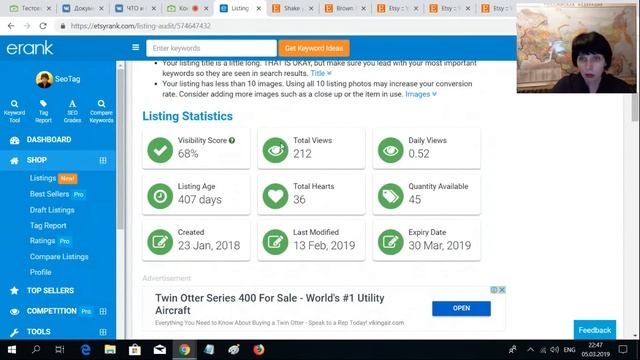640x360 pixels.
Task: Click the Total Hearts heart icon
Action: [275, 196]
